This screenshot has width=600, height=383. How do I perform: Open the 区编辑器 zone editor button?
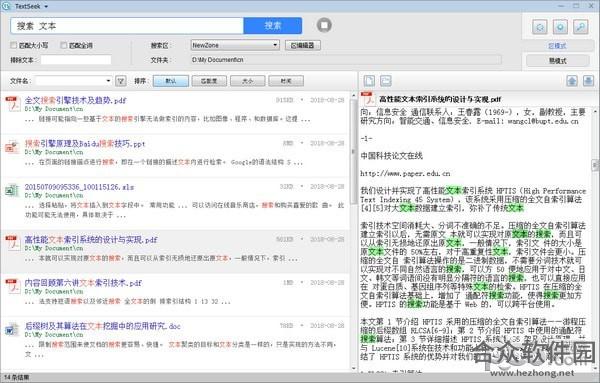303,45
